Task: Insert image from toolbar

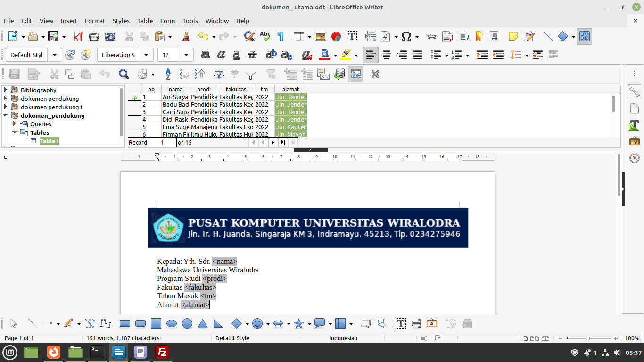Action: (x=321, y=36)
